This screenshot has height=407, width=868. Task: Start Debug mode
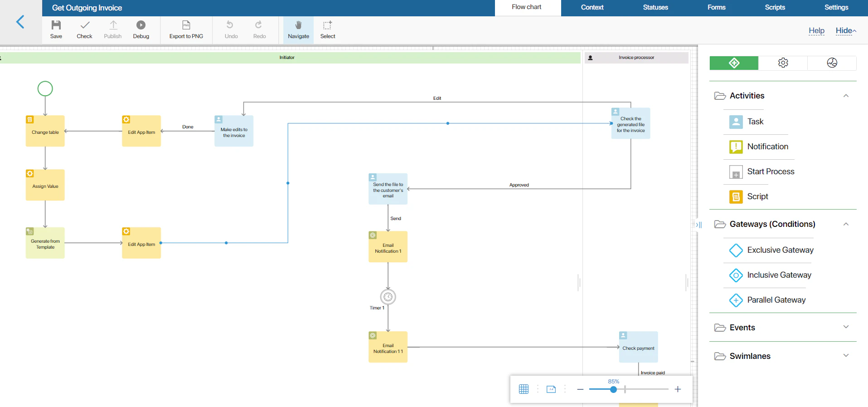tap(141, 30)
